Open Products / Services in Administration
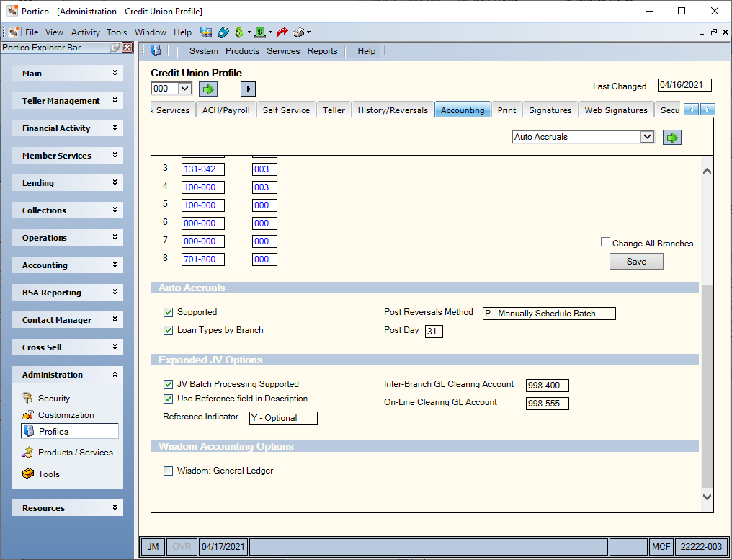732x560 pixels. pyautogui.click(x=68, y=452)
